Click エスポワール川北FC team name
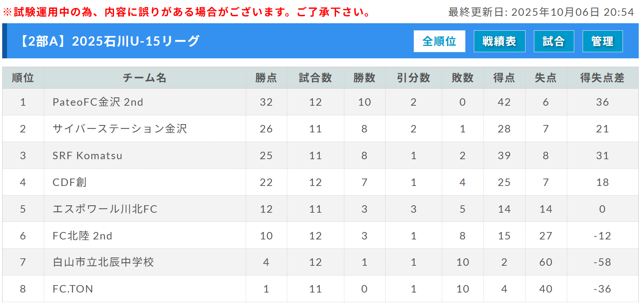644x307 pixels. tap(105, 209)
